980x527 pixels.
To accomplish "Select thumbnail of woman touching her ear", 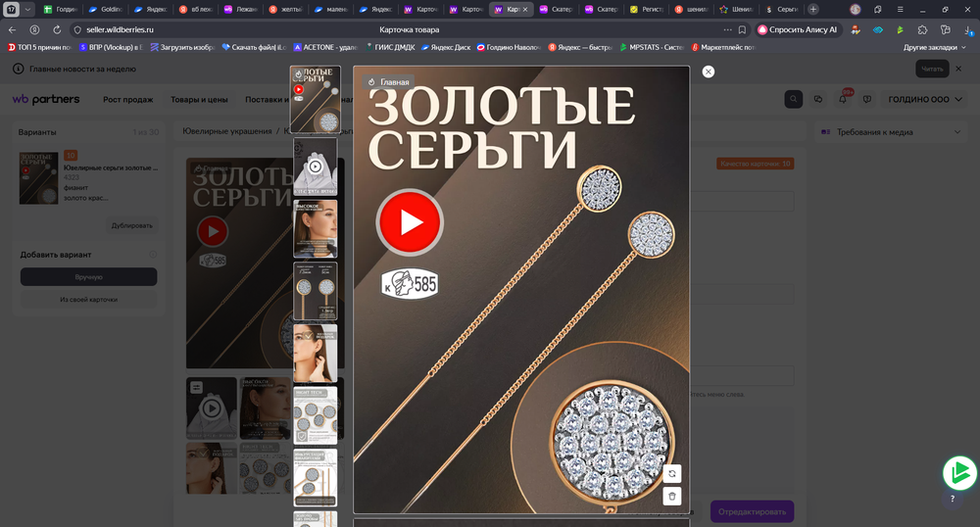I will tap(315, 353).
